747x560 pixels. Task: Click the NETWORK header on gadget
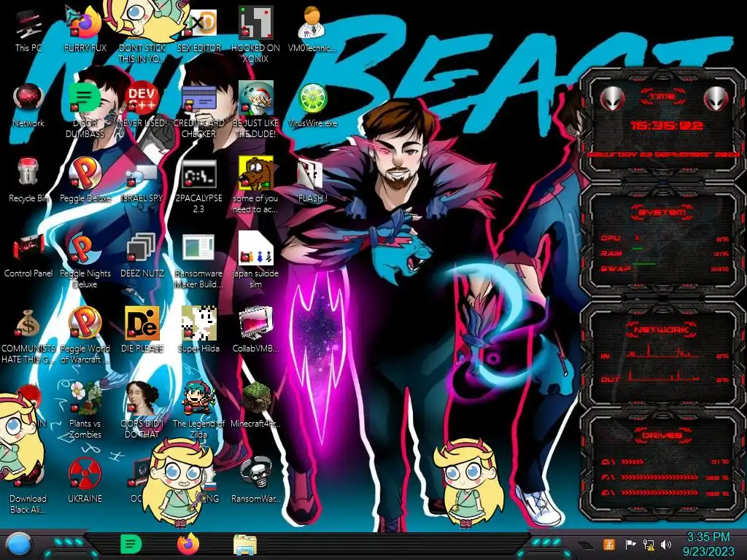pos(662,329)
